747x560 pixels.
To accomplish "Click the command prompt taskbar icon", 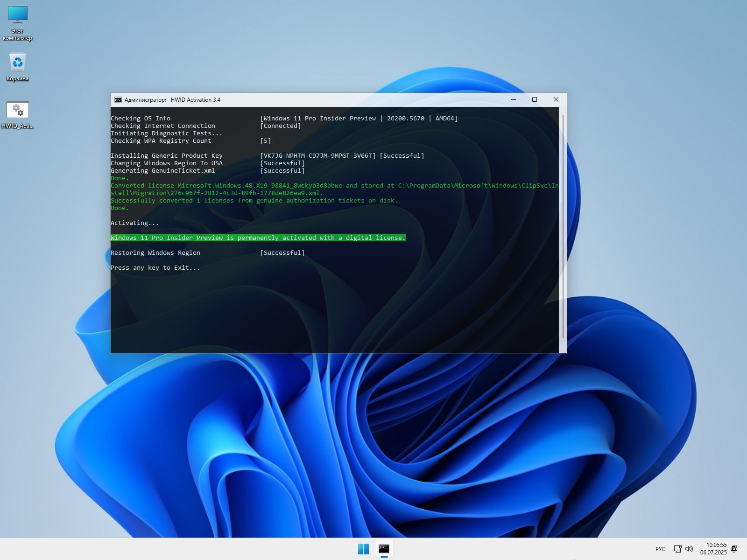I will [384, 549].
